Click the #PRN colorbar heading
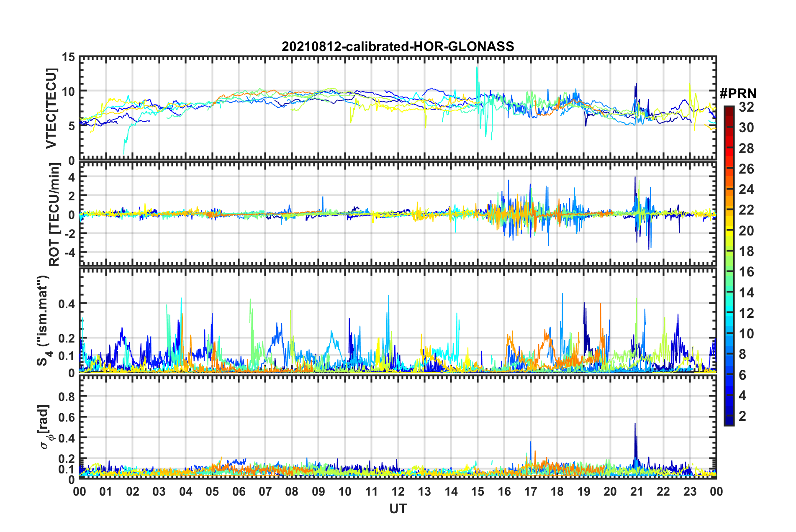Screen dimensions: 796x532 click(x=738, y=94)
